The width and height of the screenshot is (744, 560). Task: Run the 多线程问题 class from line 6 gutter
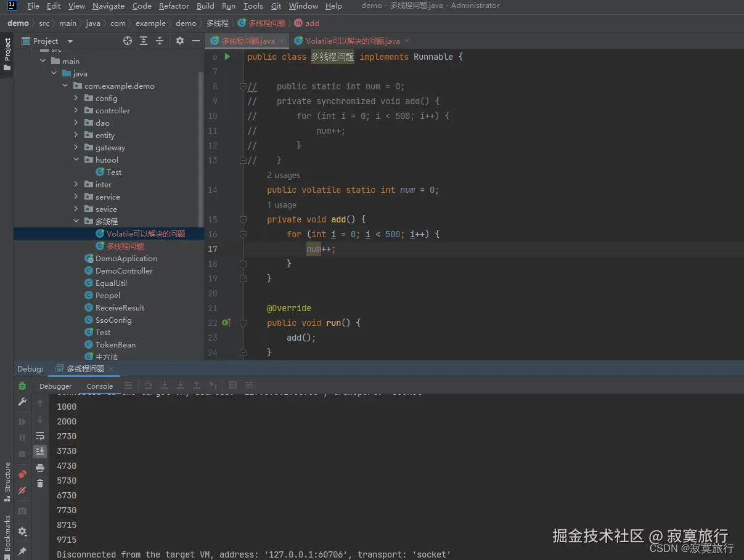[x=227, y=57]
